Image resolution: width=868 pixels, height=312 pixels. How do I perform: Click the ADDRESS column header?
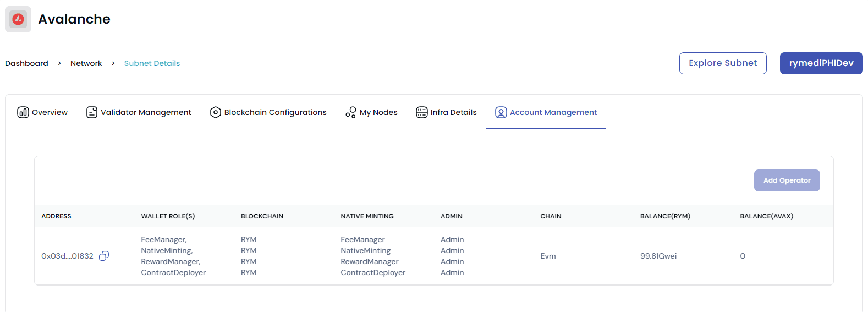(x=56, y=216)
